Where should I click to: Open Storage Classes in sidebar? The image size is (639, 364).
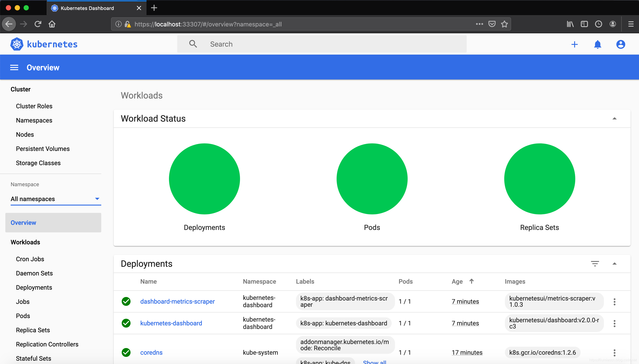click(38, 163)
